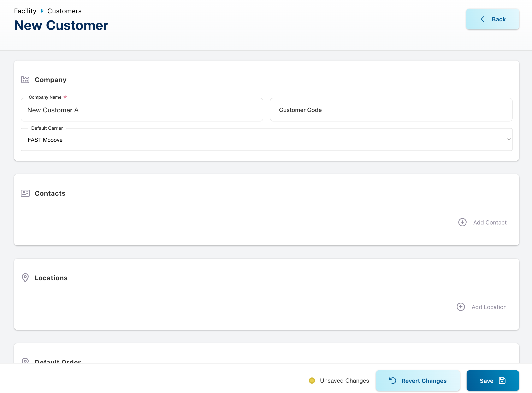
Task: Click the Add Contact link text
Action: click(x=490, y=222)
